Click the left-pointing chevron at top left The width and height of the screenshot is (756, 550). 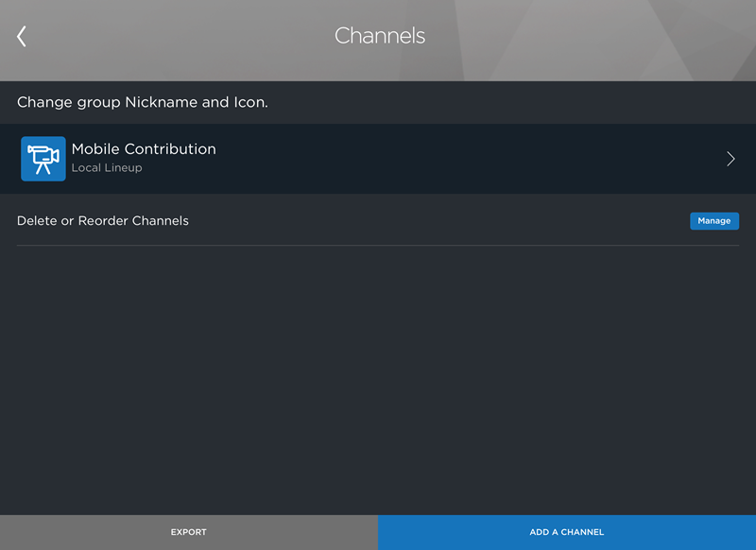[x=20, y=36]
